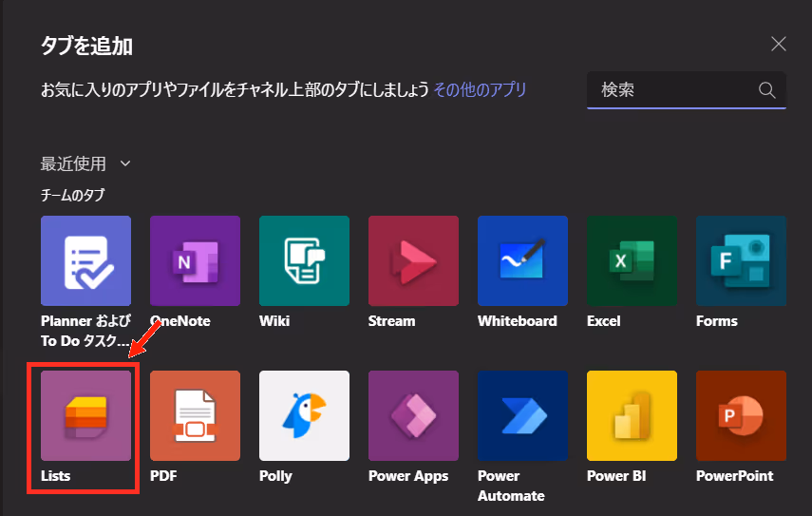Click the 'PowerPoint' label text

[x=734, y=475]
